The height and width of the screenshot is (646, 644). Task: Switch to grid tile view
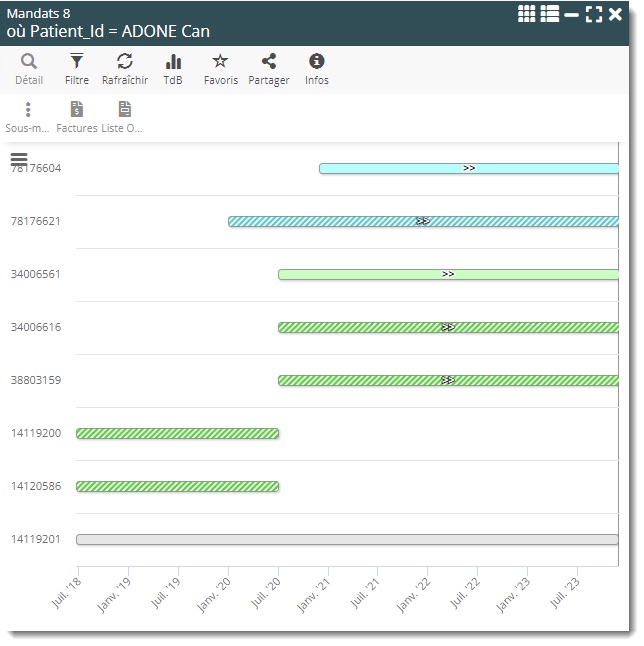[527, 14]
